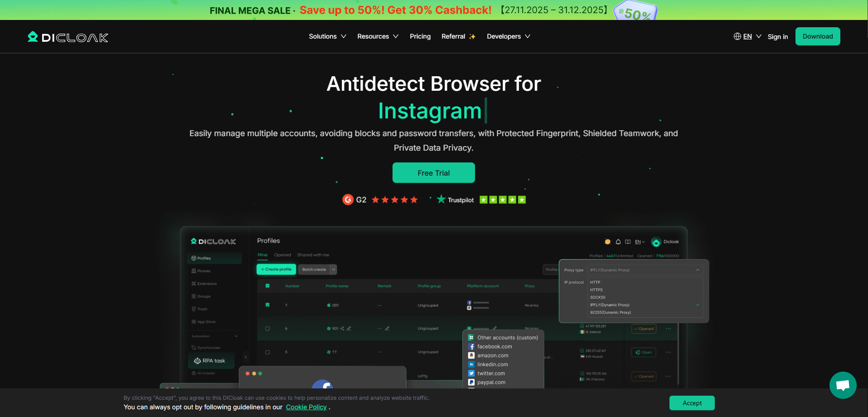Click the RPA task robot icon
Viewport: 868px width, 417px height.
(197, 361)
